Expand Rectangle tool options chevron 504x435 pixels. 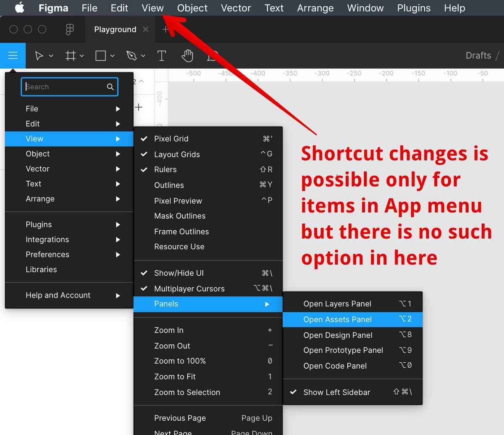click(x=113, y=56)
